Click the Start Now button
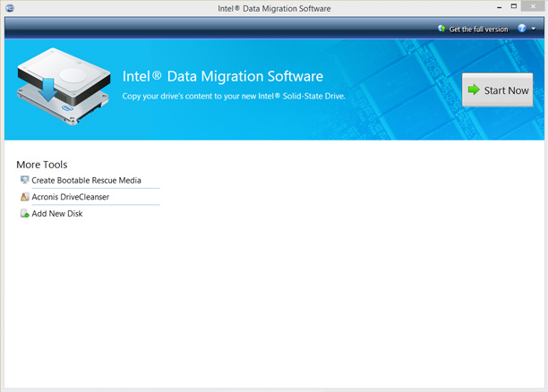This screenshot has height=392, width=548. click(497, 89)
